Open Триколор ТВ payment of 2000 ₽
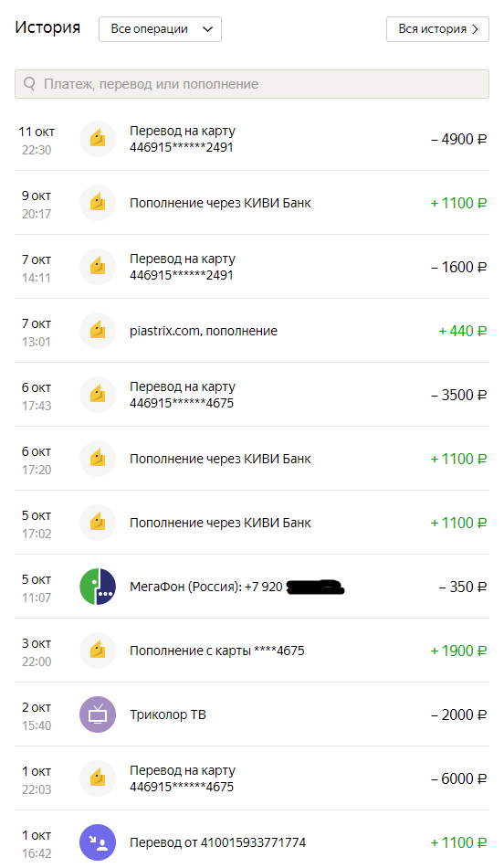Viewport: 504px width, 868px height. tap(252, 715)
